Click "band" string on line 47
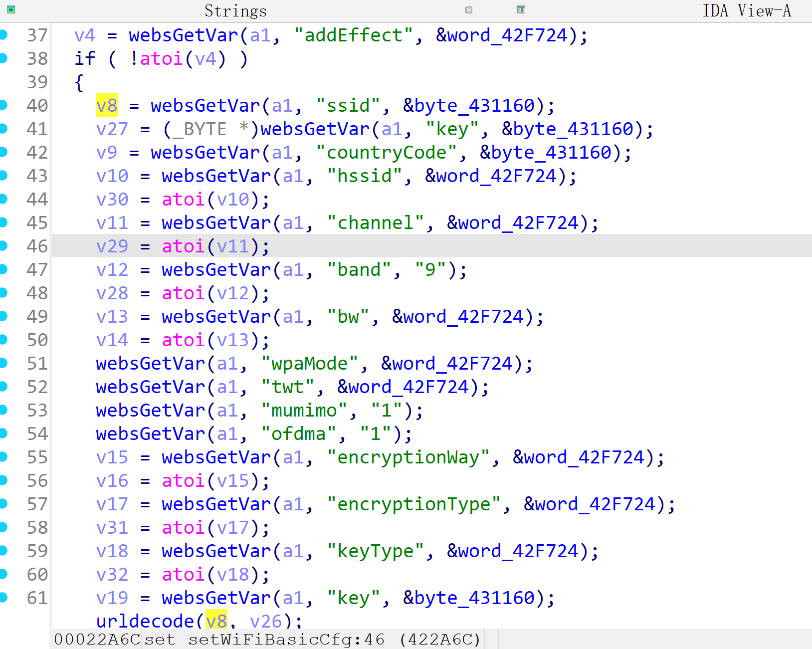Image resolution: width=812 pixels, height=649 pixels. tap(359, 269)
